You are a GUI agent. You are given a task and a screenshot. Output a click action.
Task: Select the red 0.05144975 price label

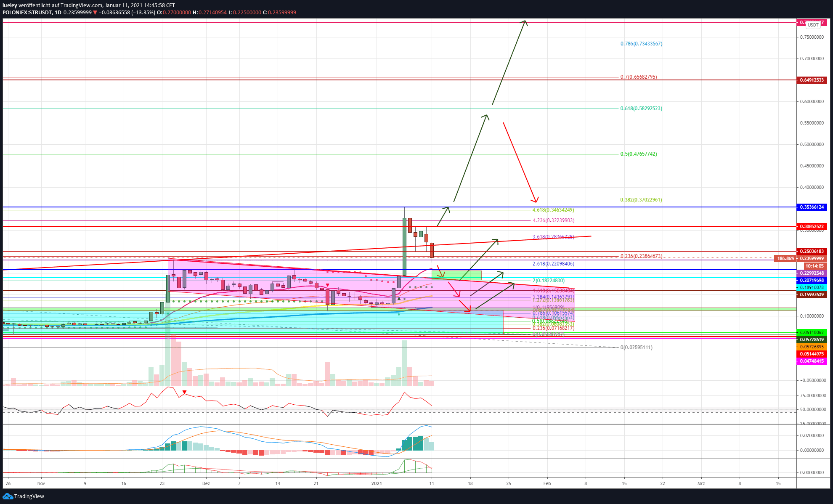tap(812, 354)
